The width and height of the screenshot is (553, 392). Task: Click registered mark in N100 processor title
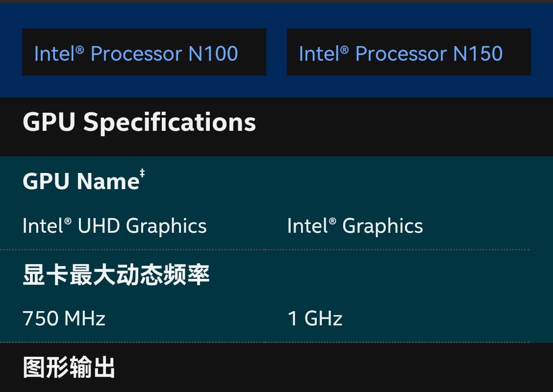point(80,49)
